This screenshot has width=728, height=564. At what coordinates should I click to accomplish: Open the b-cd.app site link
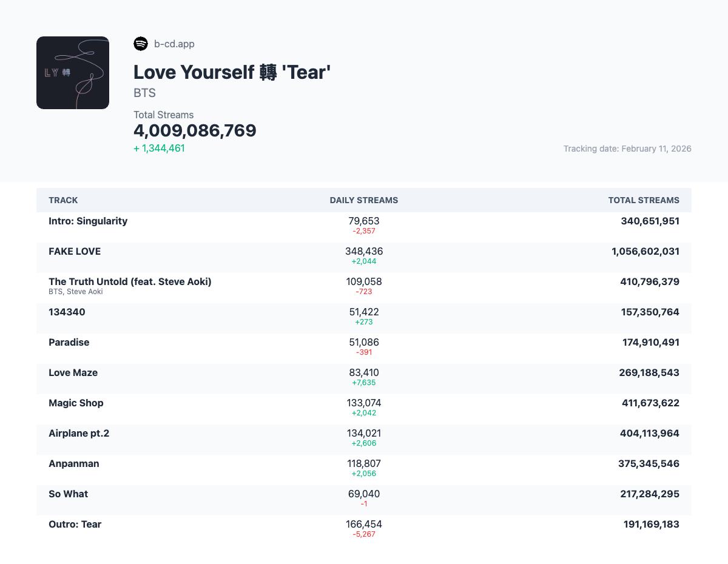(x=174, y=44)
